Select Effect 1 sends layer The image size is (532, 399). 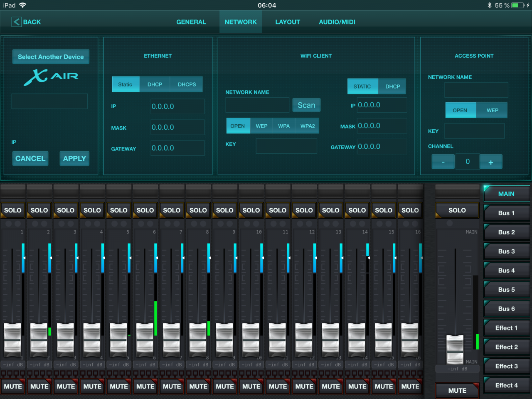coord(507,328)
